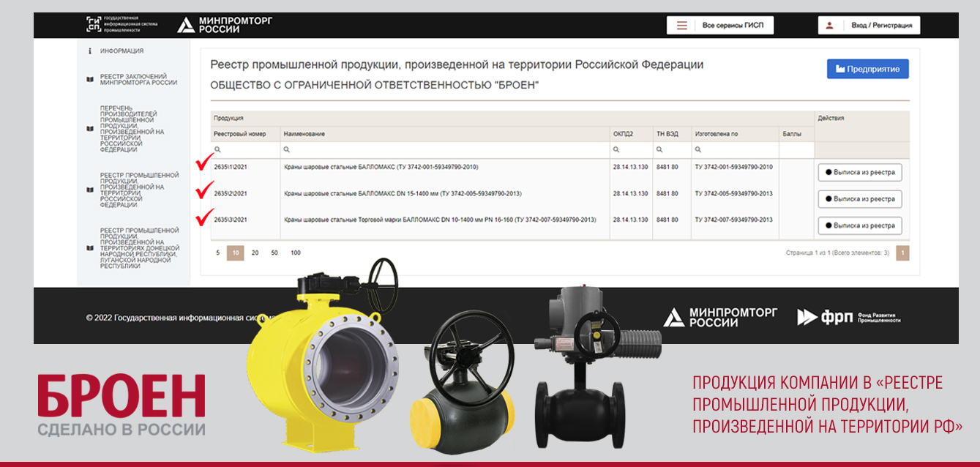Click the footer Минпромторг России logo
The height and width of the screenshot is (467, 980).
(x=720, y=317)
